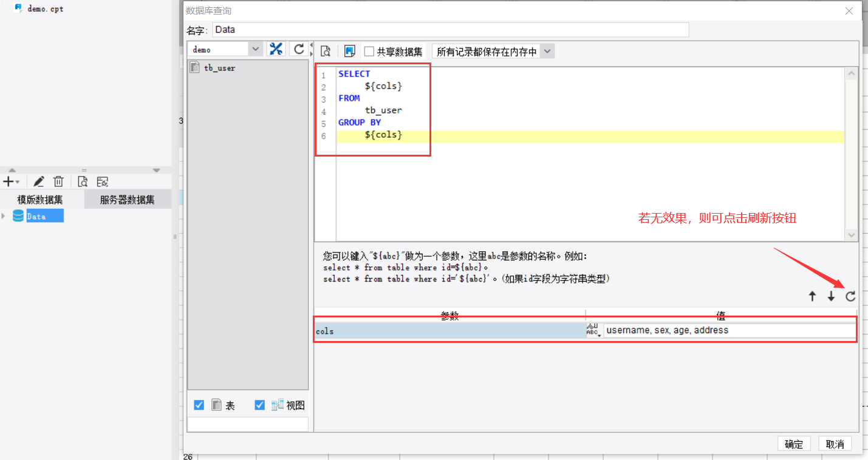Viewport: 868px width, 460px height.
Task: Expand the Data dataset tree node
Action: pyautogui.click(x=4, y=216)
